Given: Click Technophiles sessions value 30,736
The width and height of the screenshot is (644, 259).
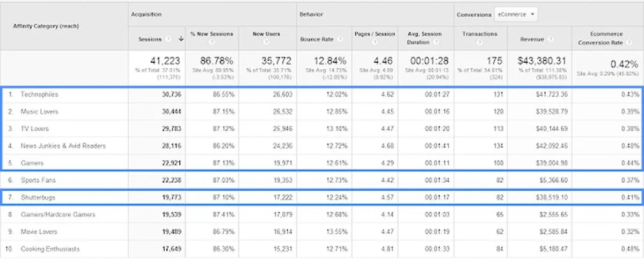Looking at the screenshot, I should pyautogui.click(x=171, y=94).
